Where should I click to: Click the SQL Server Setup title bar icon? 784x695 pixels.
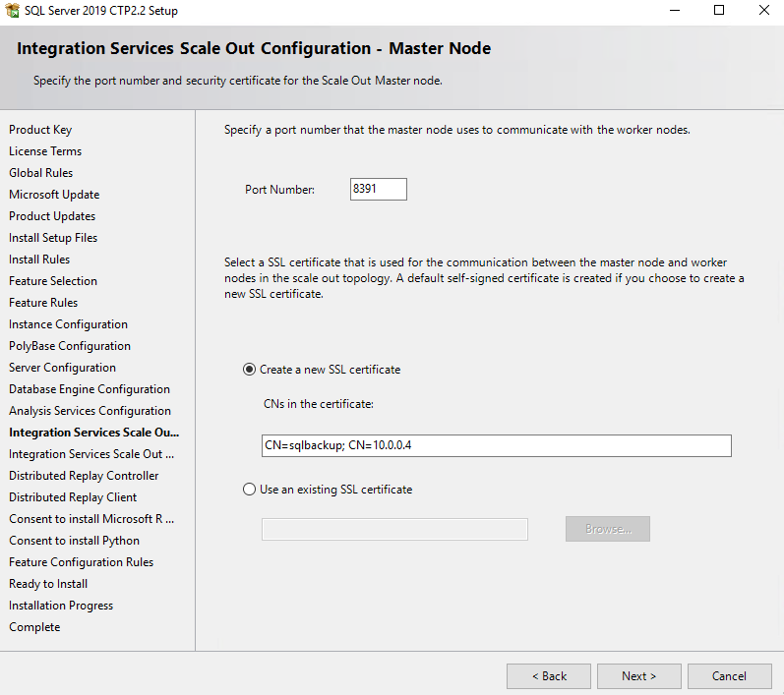[12, 10]
